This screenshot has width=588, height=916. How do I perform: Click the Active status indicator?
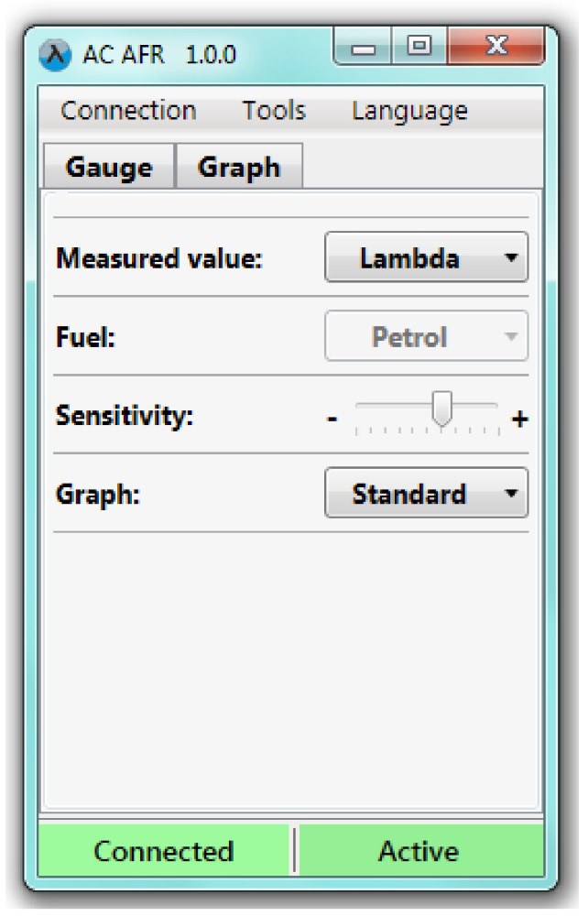[419, 851]
